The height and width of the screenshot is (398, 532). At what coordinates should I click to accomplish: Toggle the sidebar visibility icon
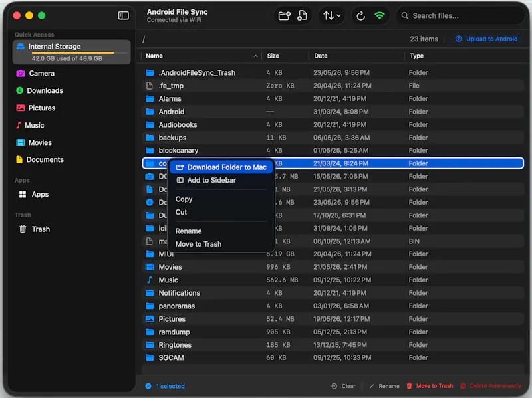click(x=123, y=15)
